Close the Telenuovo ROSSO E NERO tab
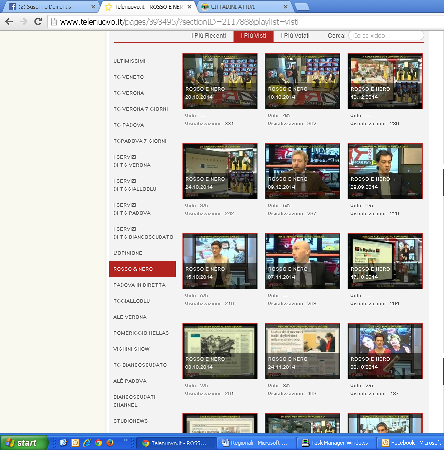The image size is (444, 450). point(189,7)
